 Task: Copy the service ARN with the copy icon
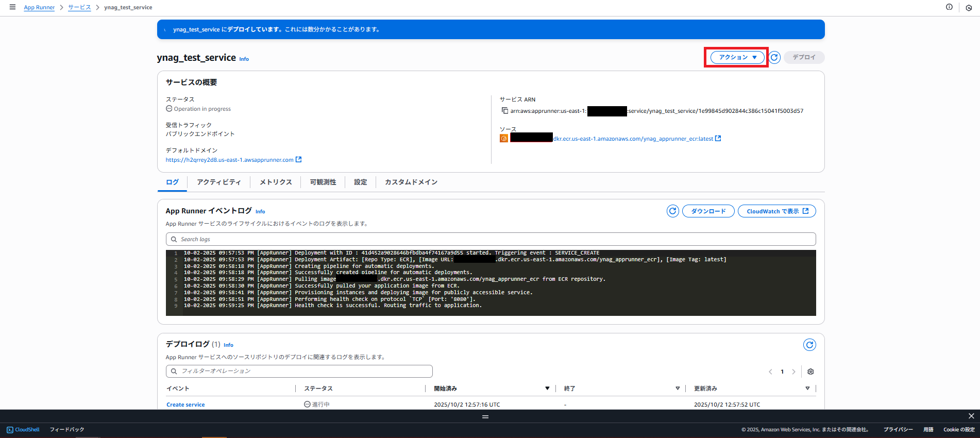coord(505,111)
